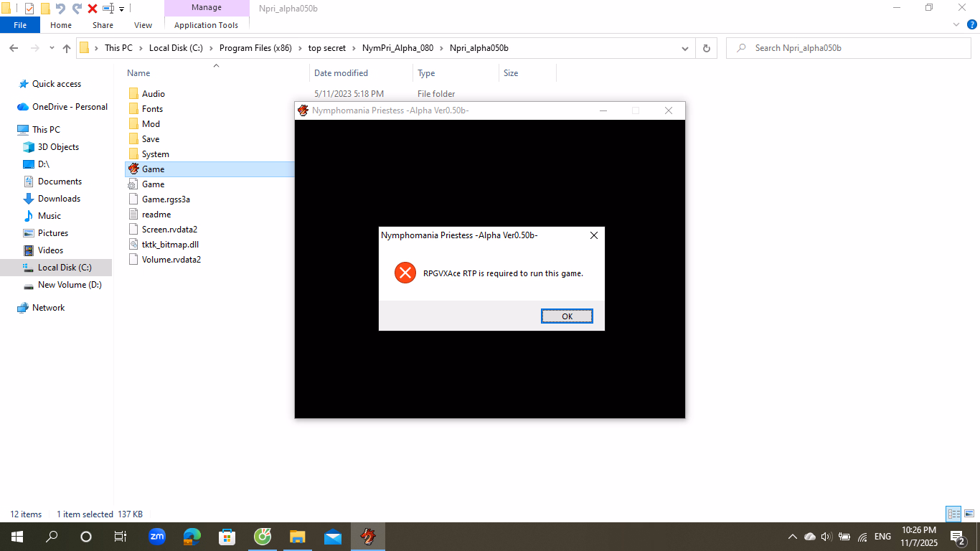The image size is (980, 551).
Task: Expand the ribbon using the chevron
Action: point(956,24)
